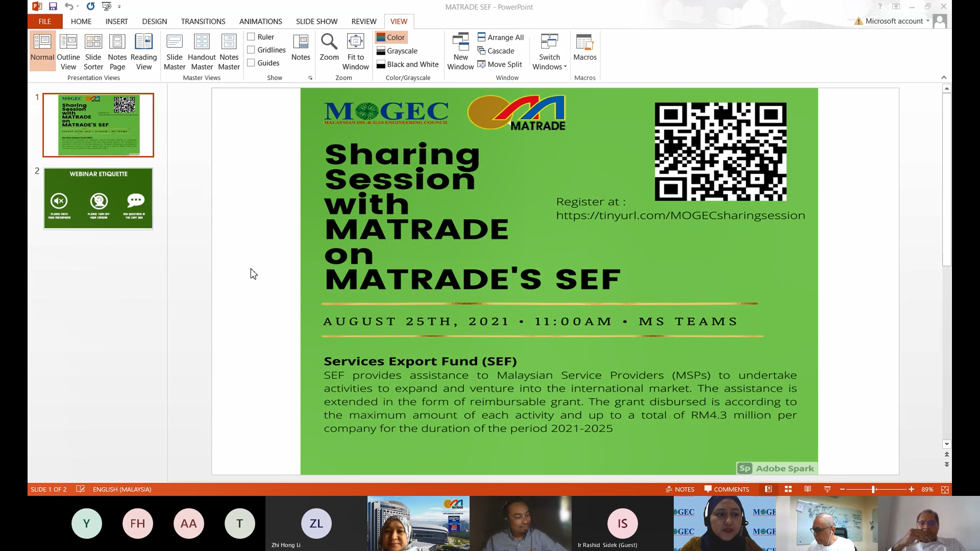Open the ANIMATIONS tab

pos(261,21)
